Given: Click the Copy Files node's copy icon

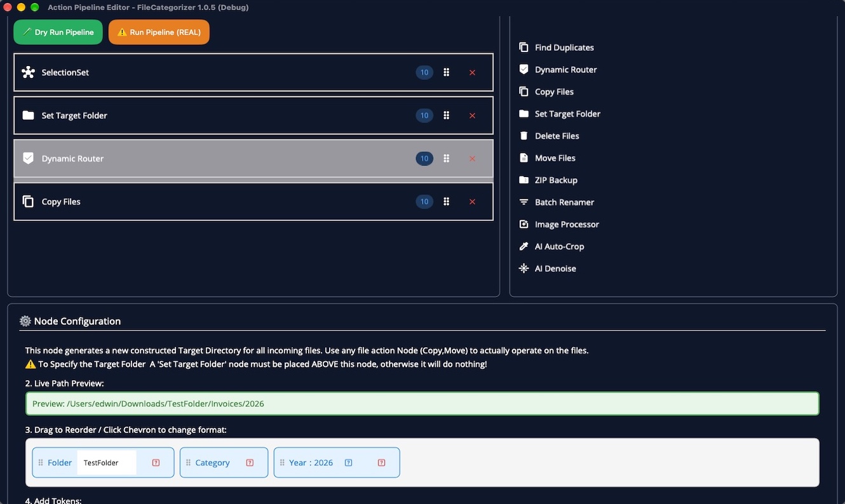Looking at the screenshot, I should click(28, 202).
